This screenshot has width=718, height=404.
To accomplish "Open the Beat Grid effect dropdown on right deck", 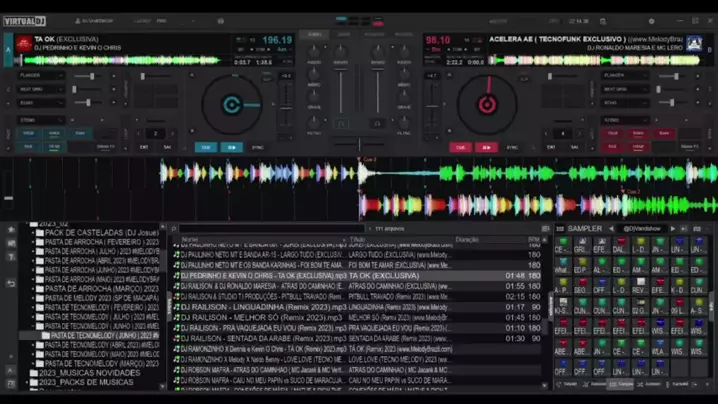I will click(x=624, y=89).
